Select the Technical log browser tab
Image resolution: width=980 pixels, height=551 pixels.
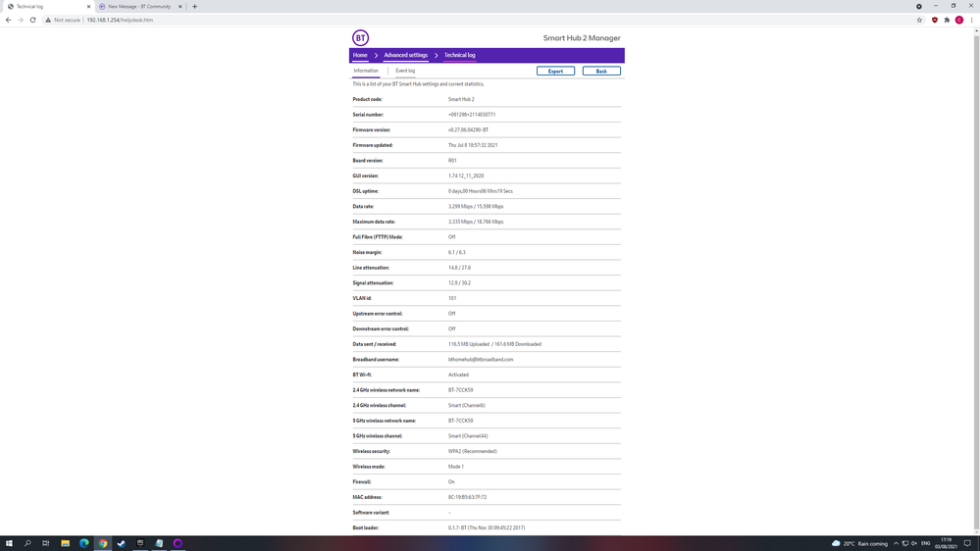(48, 6)
